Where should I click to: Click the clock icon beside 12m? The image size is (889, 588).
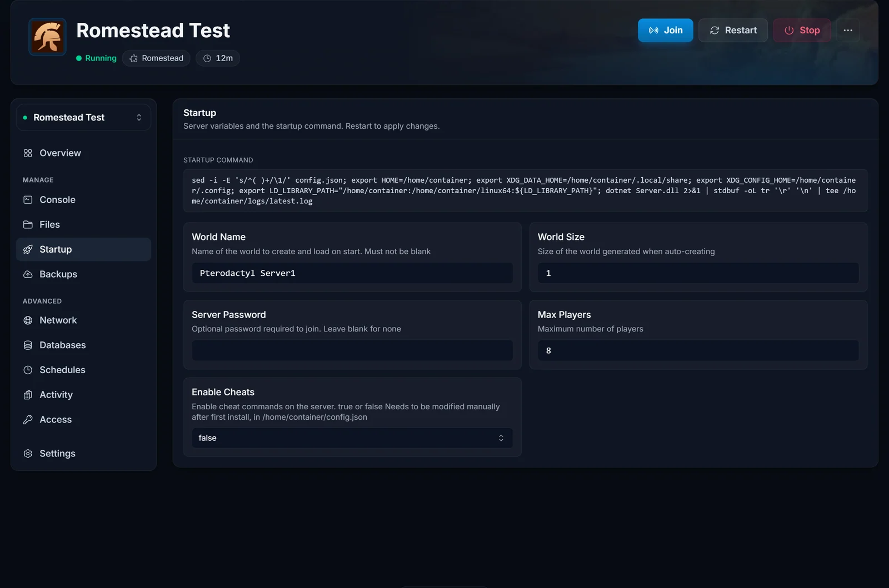pos(207,58)
